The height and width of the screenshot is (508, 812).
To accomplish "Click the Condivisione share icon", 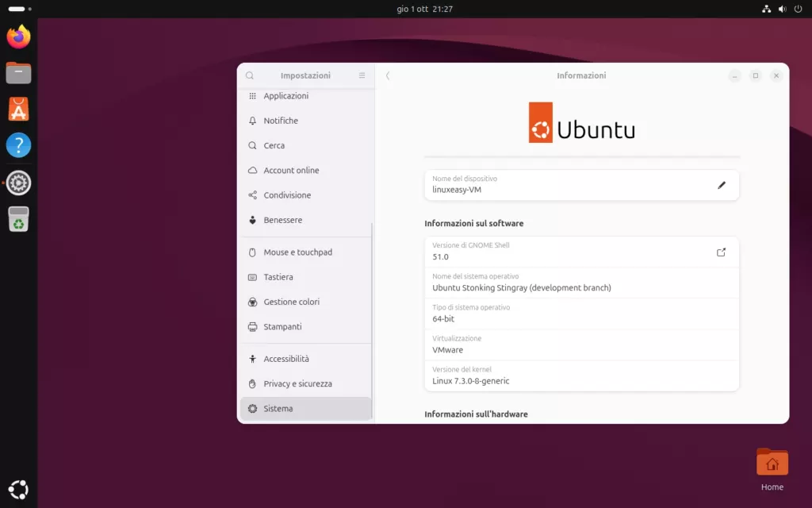I will (x=252, y=195).
